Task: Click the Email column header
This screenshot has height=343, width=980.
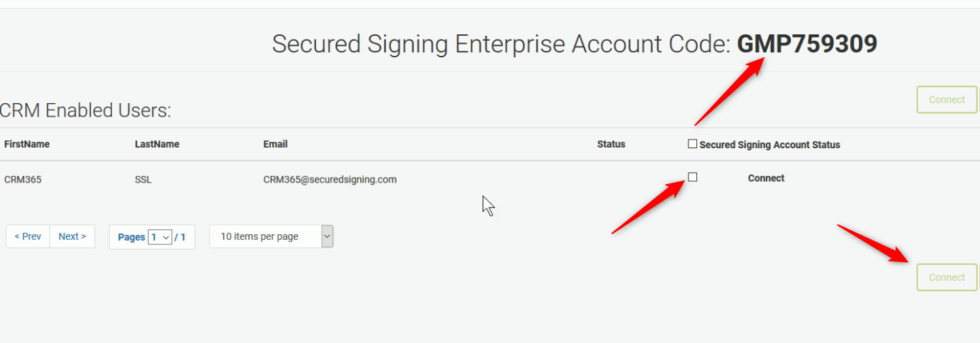Action: pyautogui.click(x=275, y=144)
